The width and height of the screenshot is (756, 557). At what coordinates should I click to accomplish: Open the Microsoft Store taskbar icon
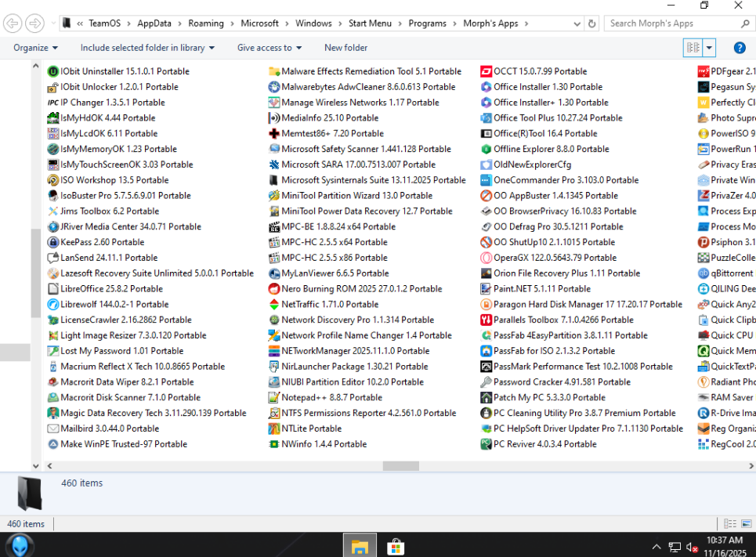pyautogui.click(x=396, y=546)
